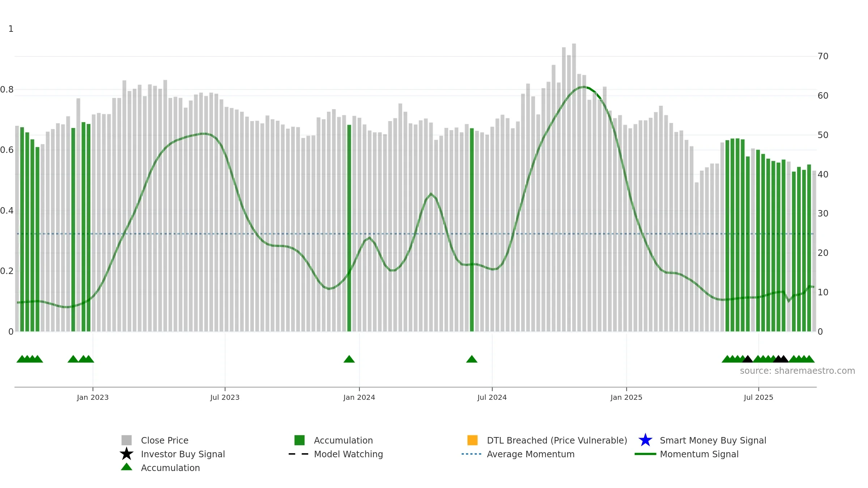The height and width of the screenshot is (488, 868).
Task: Click the tall green bar near Jan 2024
Action: 349,228
